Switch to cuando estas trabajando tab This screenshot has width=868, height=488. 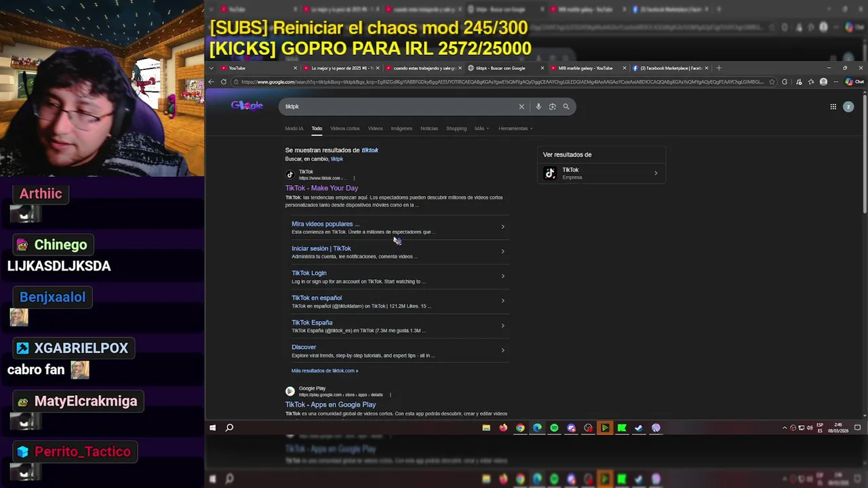point(423,68)
